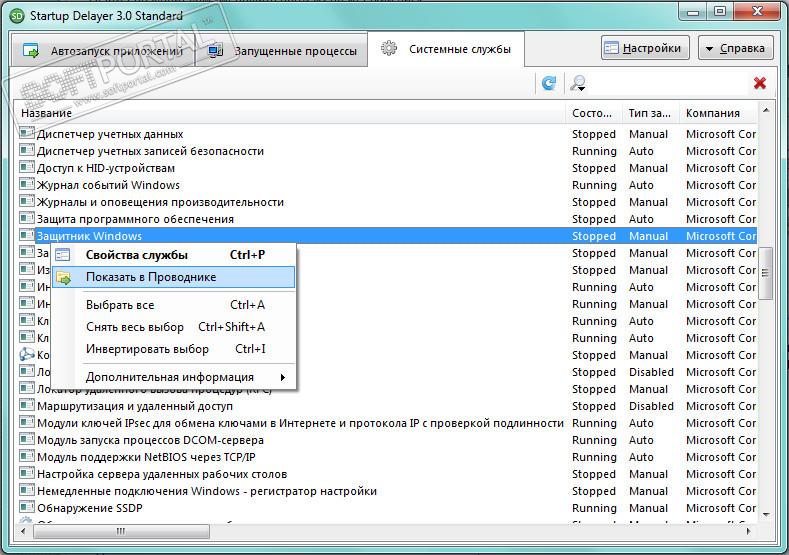Viewport: 789px width, 555px height.
Task: Click the icon beside Доступ к HID-устройствам
Action: 27,168
